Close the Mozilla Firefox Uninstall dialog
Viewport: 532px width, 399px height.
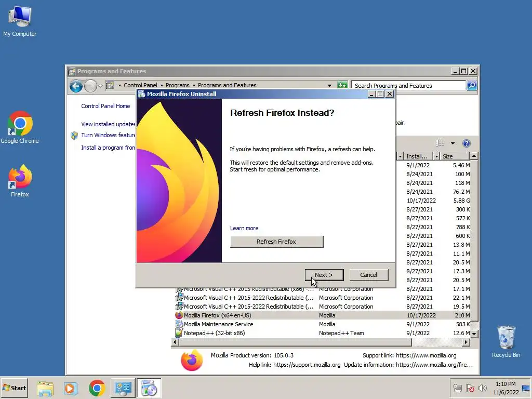390,94
